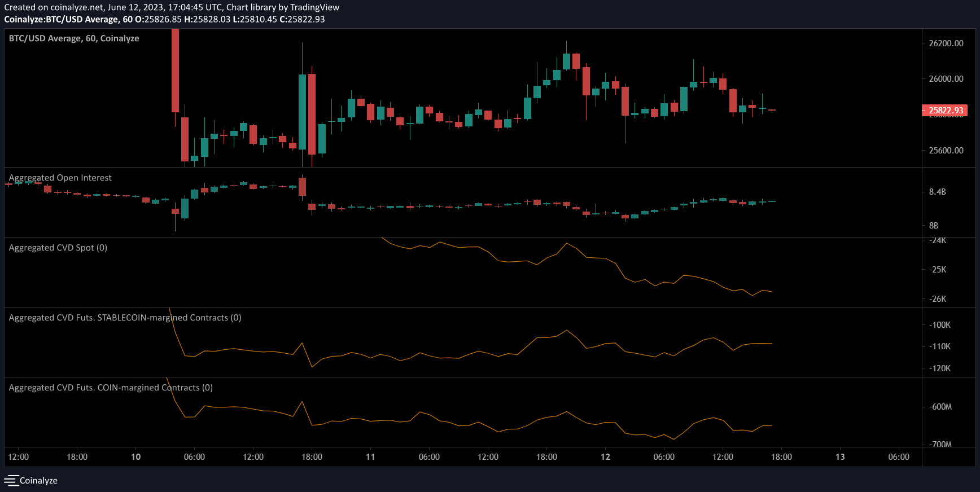Image resolution: width=980 pixels, height=492 pixels.
Task: Click the 26200.00 price axis label
Action: [946, 43]
